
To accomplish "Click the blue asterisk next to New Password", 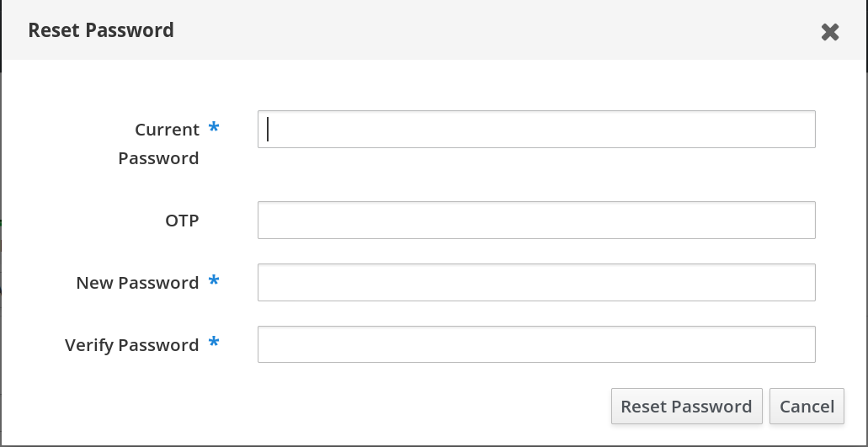I will pyautogui.click(x=214, y=281).
